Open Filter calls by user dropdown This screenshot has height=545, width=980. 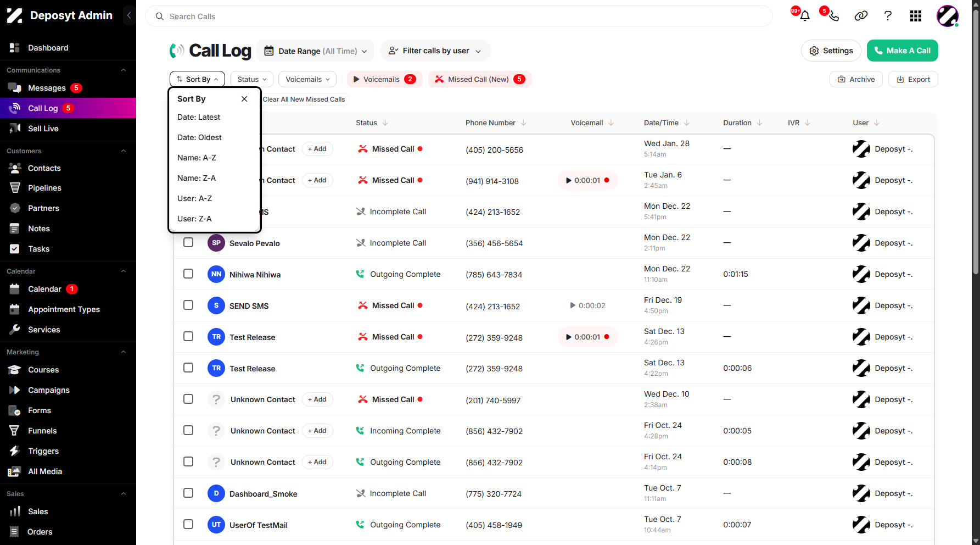point(435,51)
